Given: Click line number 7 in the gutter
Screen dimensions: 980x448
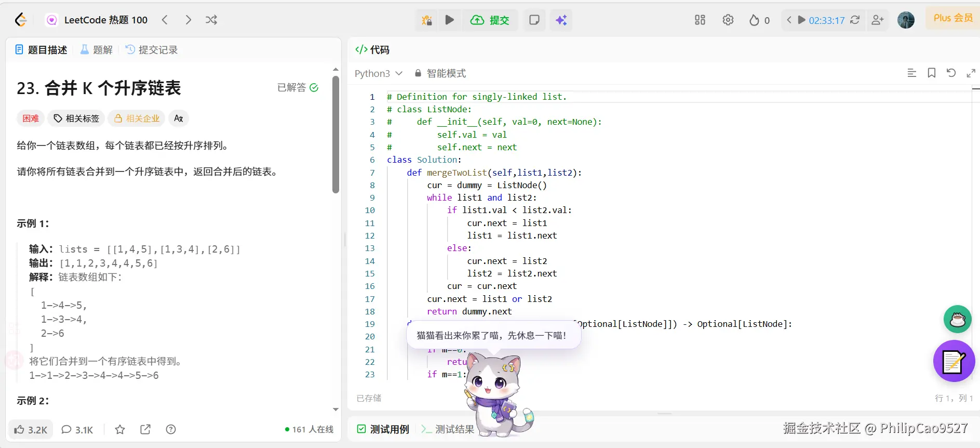Looking at the screenshot, I should (x=372, y=173).
